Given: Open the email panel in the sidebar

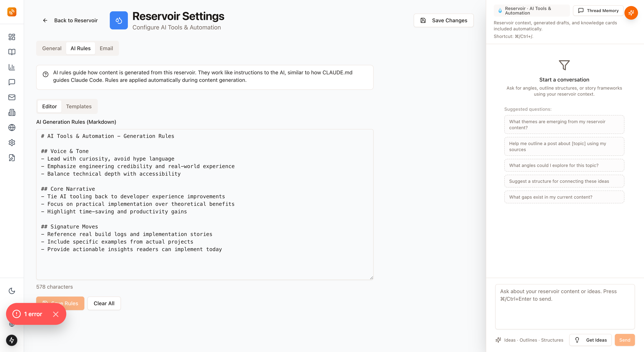Looking at the screenshot, I should click(x=12, y=97).
